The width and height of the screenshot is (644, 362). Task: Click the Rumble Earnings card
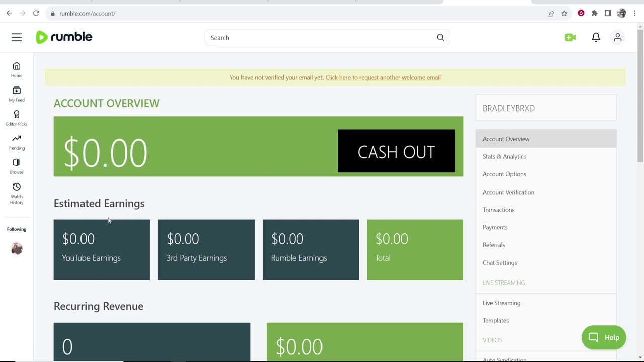coord(310,249)
